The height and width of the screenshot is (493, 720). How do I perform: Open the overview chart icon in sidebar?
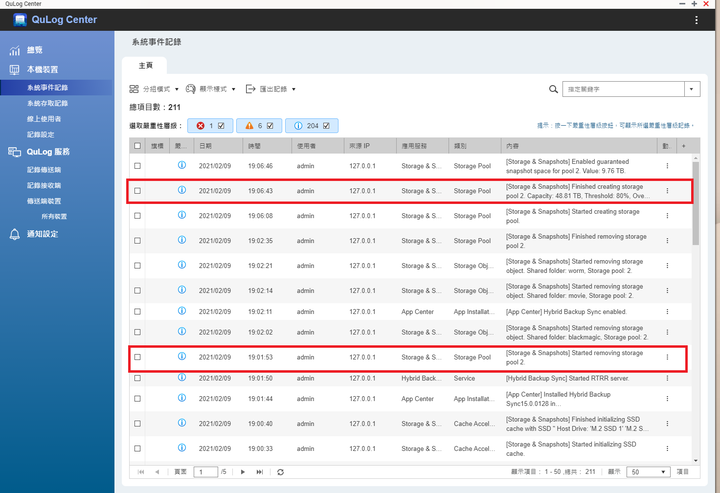point(15,50)
